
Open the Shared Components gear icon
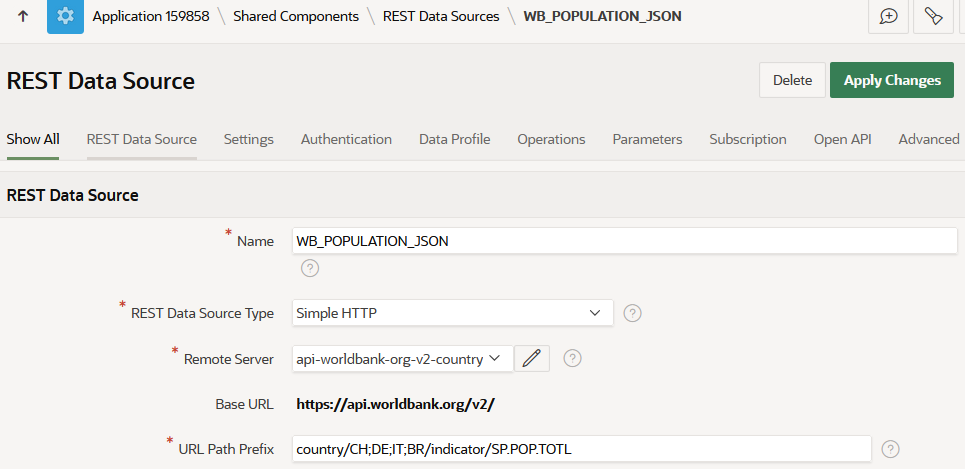tap(65, 16)
